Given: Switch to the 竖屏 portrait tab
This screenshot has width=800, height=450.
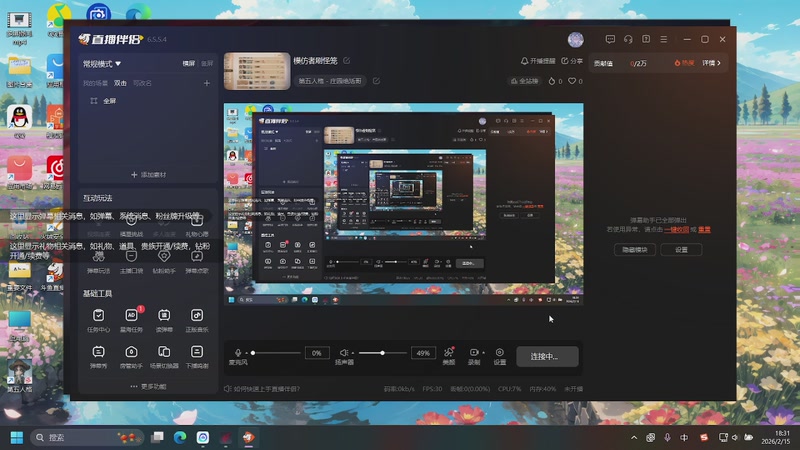Looking at the screenshot, I should [207, 63].
